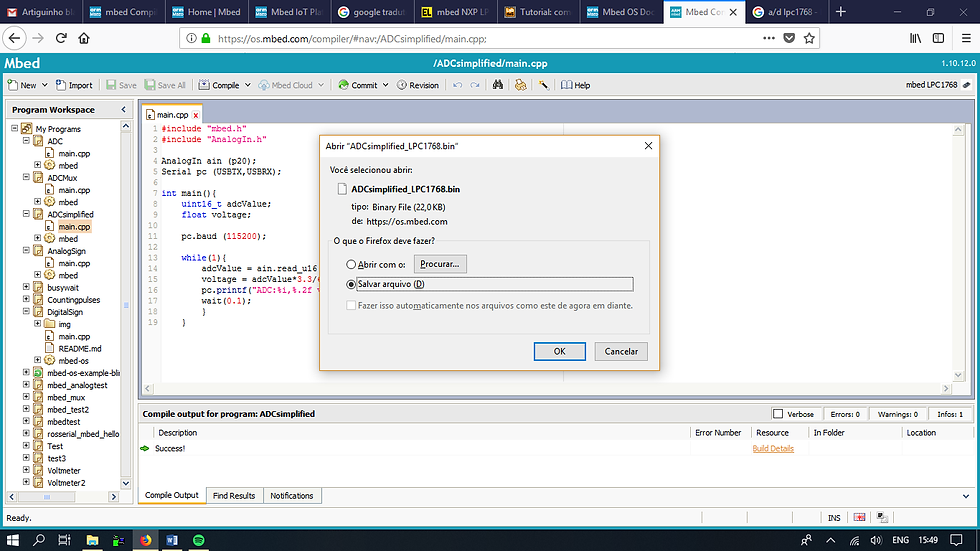Click the Undo arrow icon
Viewport: 980px width, 551px height.
(458, 85)
